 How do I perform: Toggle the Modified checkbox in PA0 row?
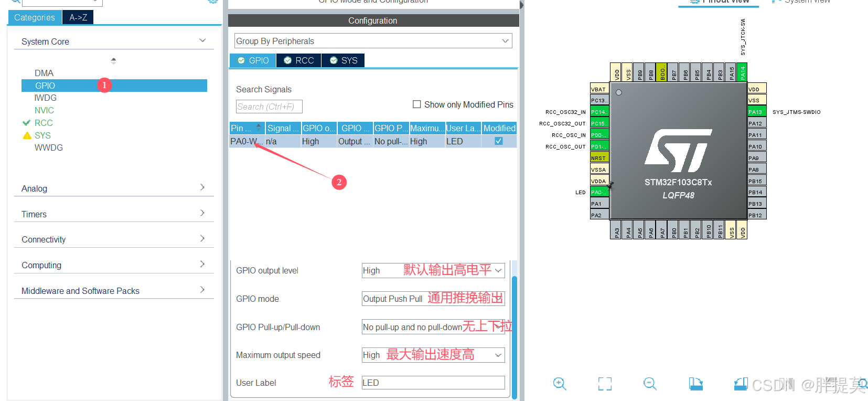point(499,141)
